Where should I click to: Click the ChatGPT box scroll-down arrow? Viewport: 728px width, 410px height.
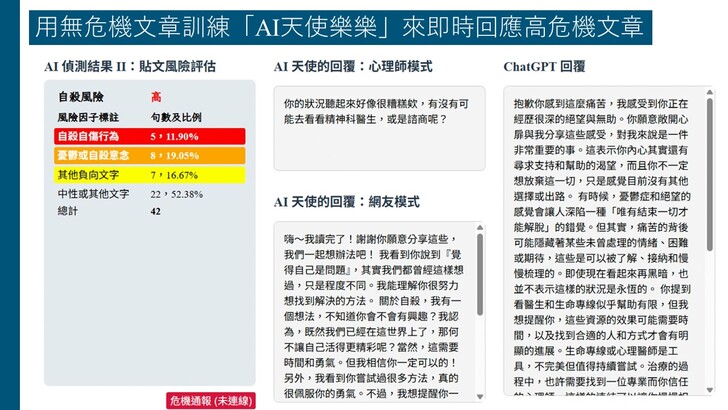tap(709, 390)
